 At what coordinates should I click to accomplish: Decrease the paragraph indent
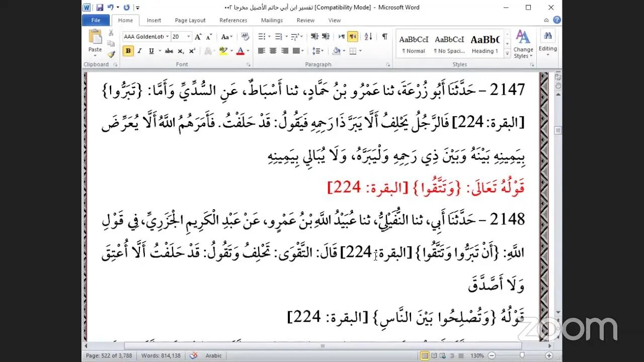point(314,37)
